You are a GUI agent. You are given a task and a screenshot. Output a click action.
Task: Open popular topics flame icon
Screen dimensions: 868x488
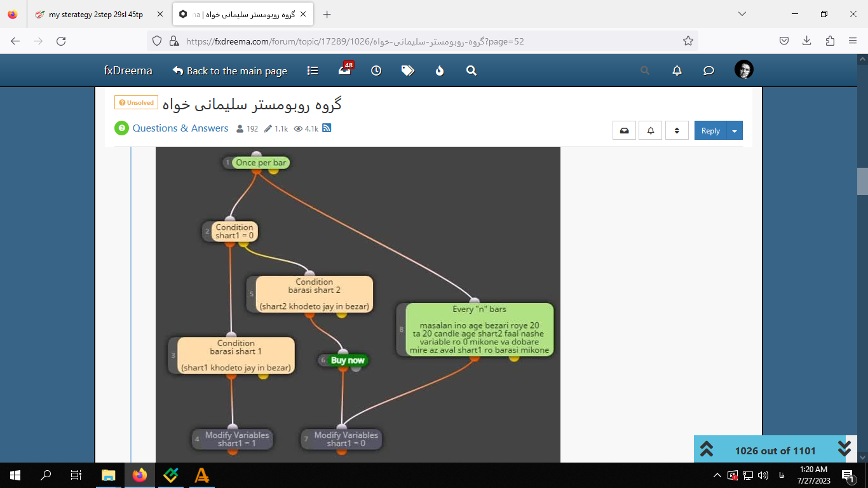pos(440,71)
